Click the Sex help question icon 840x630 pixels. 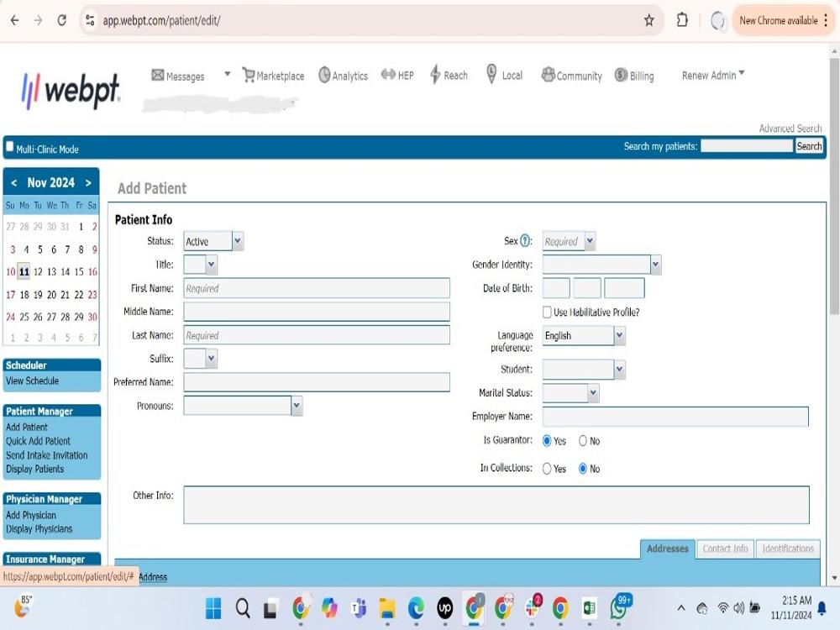[x=525, y=240]
